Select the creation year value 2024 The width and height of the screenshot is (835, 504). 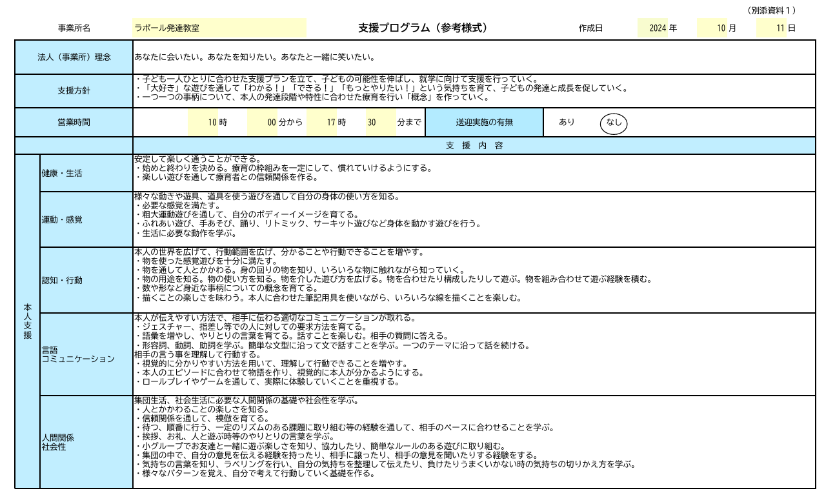(x=657, y=28)
